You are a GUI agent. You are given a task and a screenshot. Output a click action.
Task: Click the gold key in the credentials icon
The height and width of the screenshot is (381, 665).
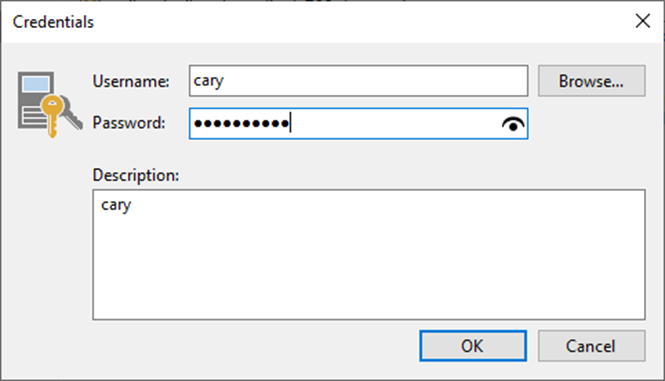click(52, 115)
